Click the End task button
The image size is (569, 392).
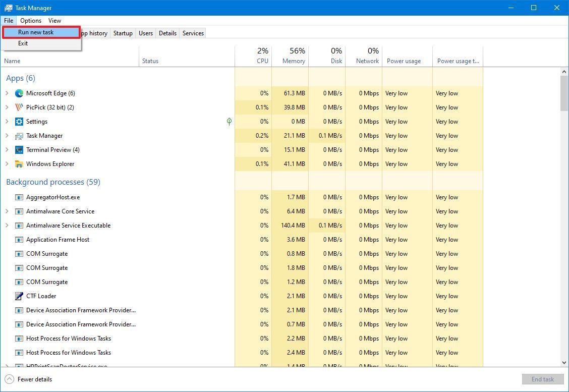[542, 379]
